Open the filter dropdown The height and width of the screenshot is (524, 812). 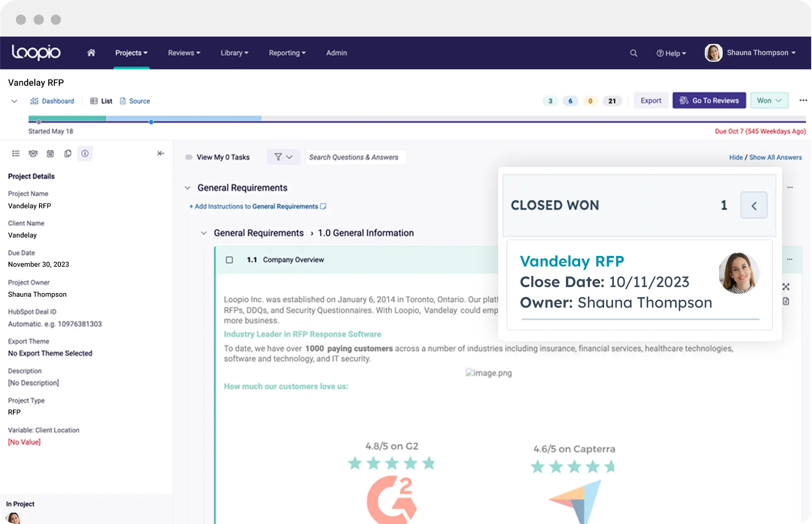coord(283,157)
